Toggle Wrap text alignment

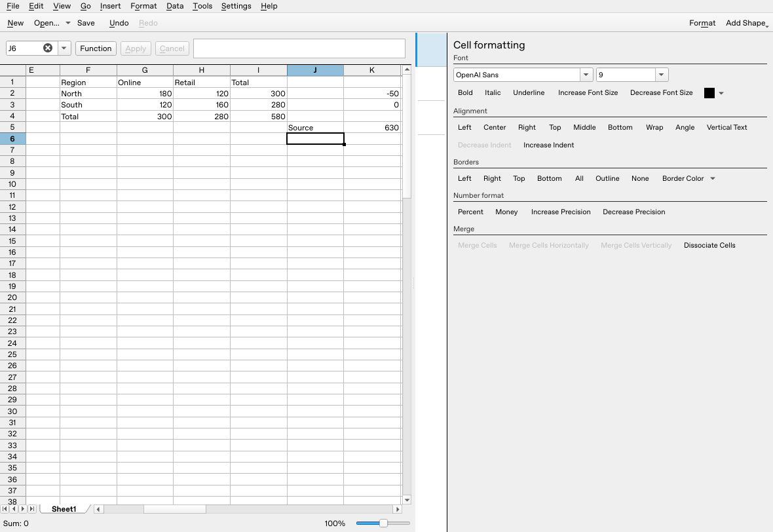[654, 127]
